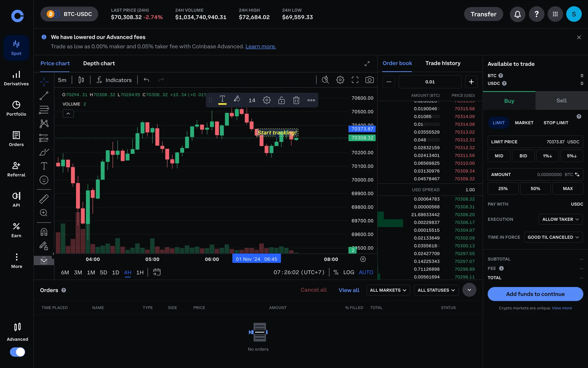
Task: Click the magnet snap mode icon
Action: (x=44, y=232)
